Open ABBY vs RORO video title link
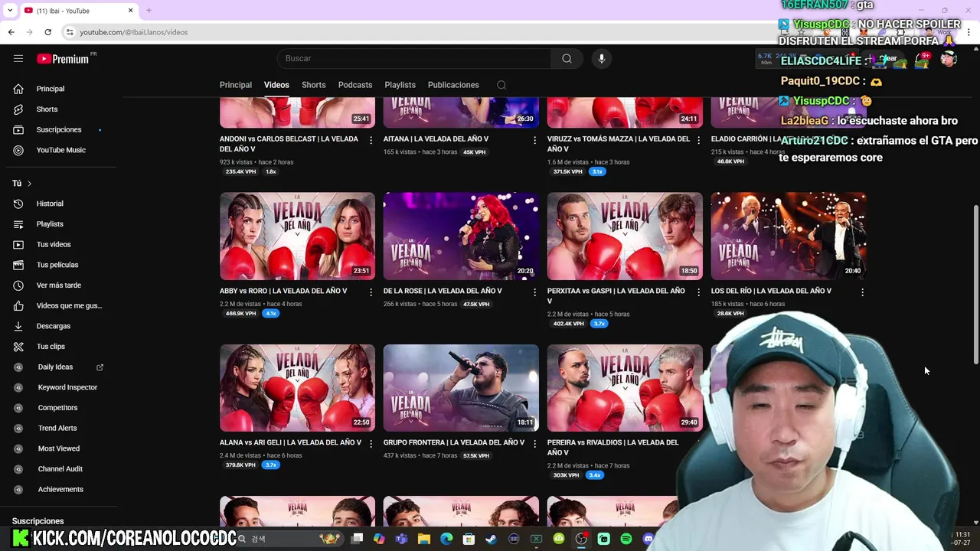The width and height of the screenshot is (980, 551). [x=283, y=291]
